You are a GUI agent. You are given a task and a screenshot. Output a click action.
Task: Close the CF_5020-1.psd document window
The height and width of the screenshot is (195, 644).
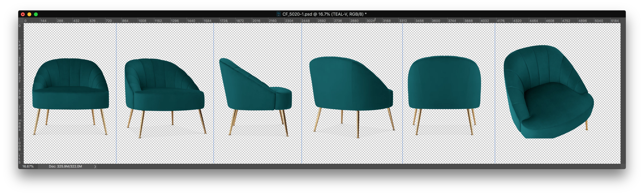tap(23, 14)
